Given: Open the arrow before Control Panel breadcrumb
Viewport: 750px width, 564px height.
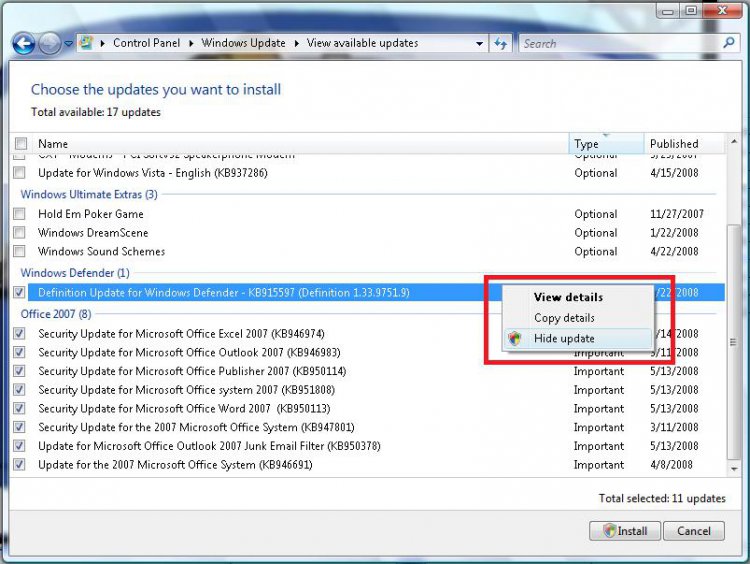Looking at the screenshot, I should 102,44.
